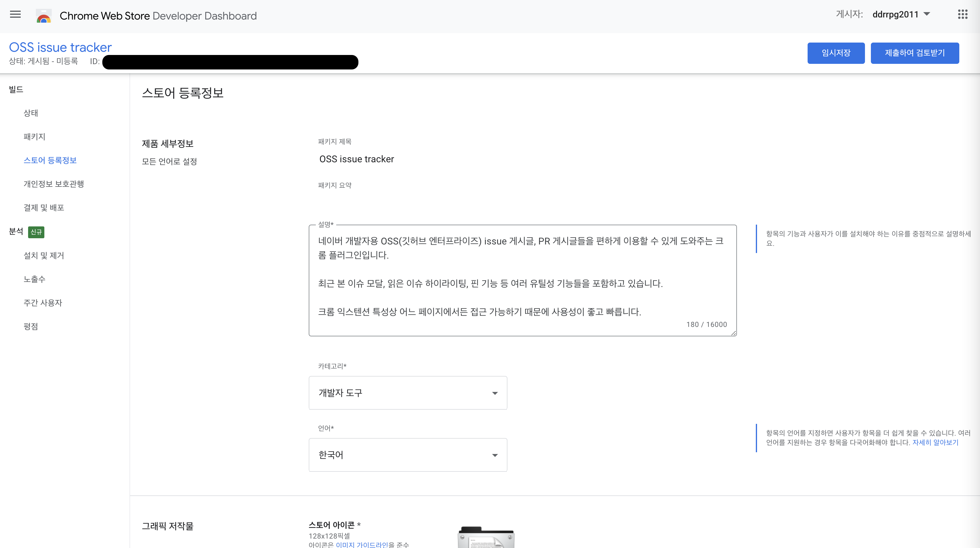Image resolution: width=980 pixels, height=548 pixels.
Task: Open 결제 및 배포 section
Action: tap(44, 207)
